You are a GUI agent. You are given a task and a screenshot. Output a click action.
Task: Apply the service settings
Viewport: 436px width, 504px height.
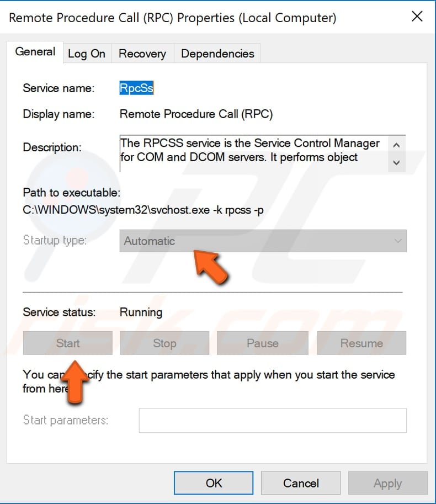click(387, 482)
